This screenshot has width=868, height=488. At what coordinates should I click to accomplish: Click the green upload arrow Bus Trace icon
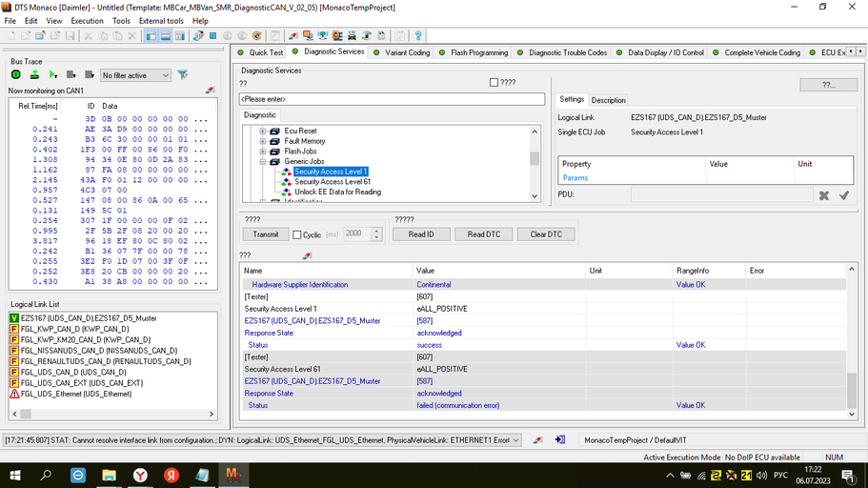(x=34, y=74)
